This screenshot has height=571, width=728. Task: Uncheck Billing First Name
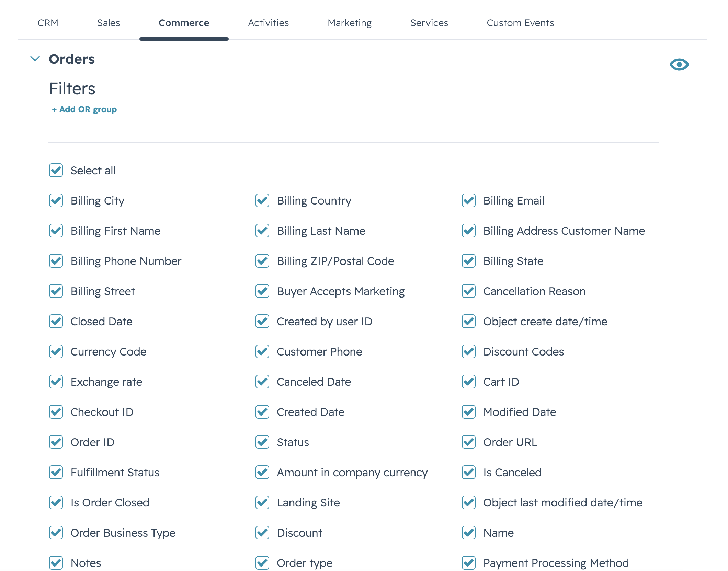56,231
